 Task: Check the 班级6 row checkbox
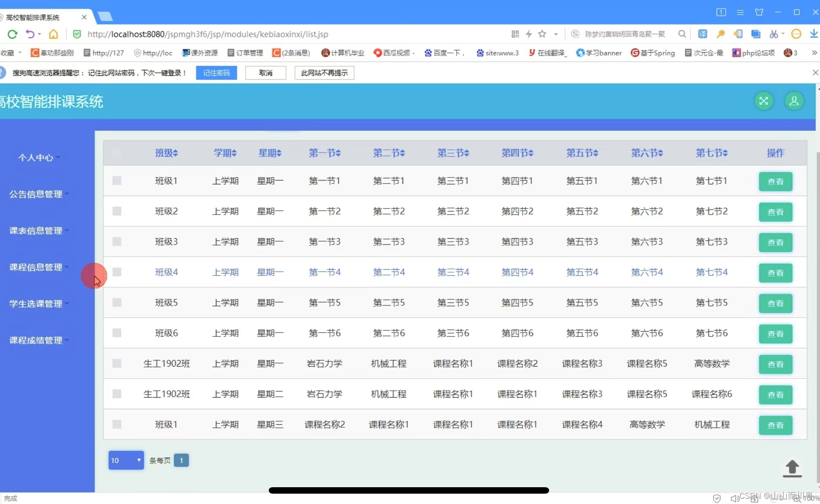[117, 333]
